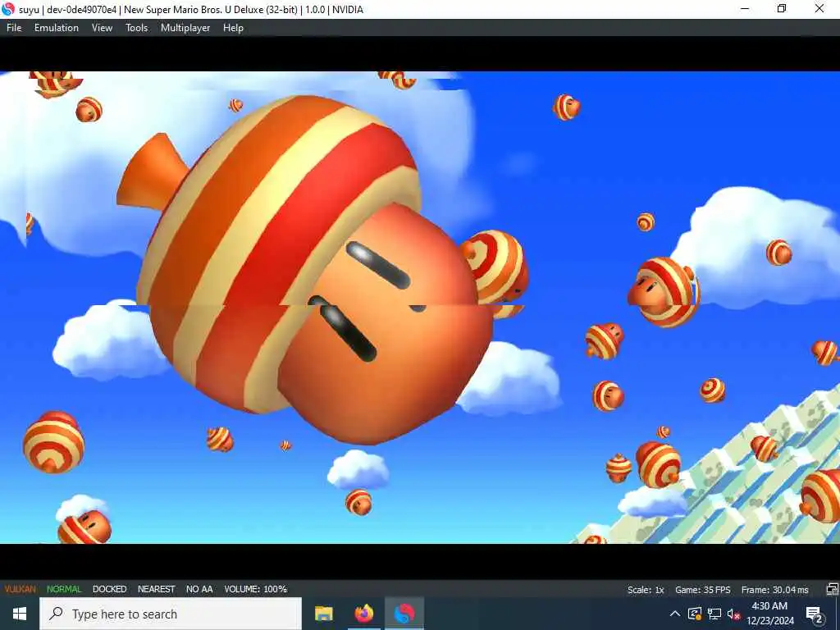The image size is (840, 630).
Task: Click the Scale: 1x status text
Action: [646, 590]
